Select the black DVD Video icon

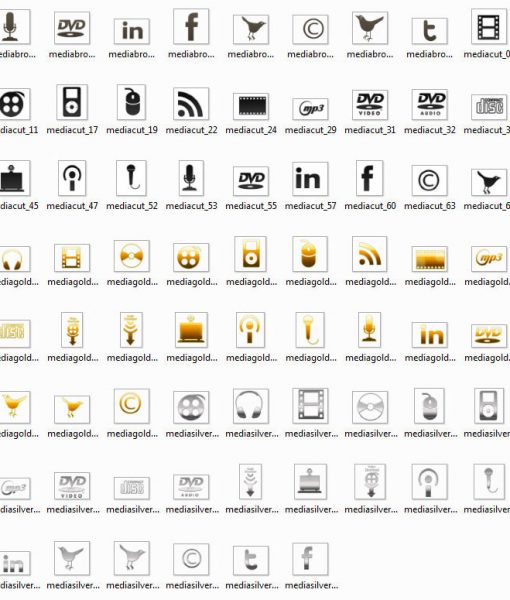(x=370, y=105)
